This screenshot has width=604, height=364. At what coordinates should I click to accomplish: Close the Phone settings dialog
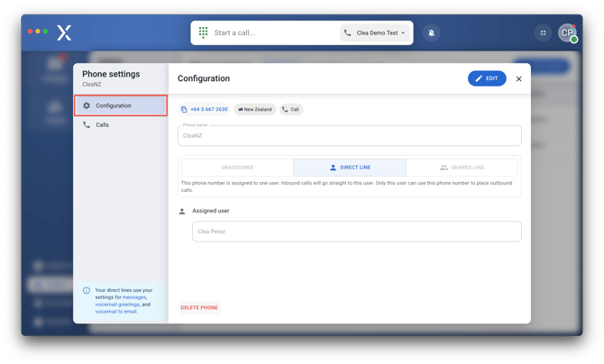[x=518, y=79]
